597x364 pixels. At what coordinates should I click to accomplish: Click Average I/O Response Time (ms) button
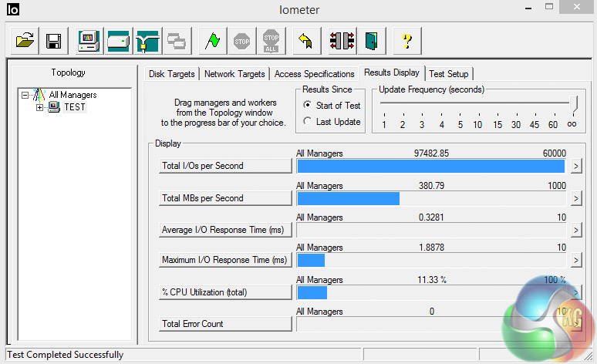coord(225,230)
